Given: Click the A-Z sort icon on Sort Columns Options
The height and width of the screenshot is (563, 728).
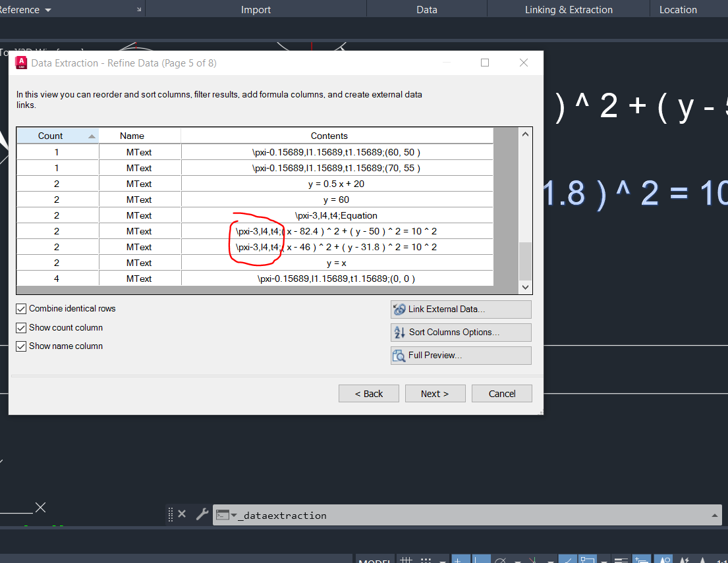Looking at the screenshot, I should click(x=399, y=333).
